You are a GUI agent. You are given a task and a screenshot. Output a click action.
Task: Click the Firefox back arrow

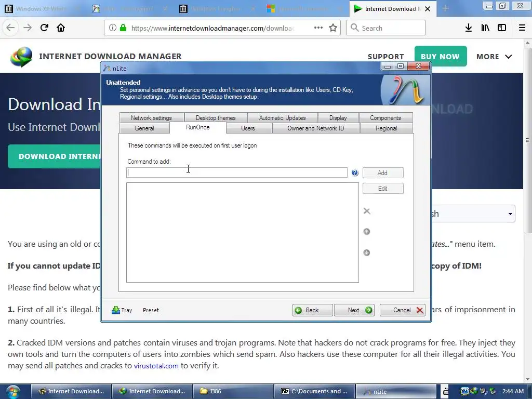click(x=10, y=28)
